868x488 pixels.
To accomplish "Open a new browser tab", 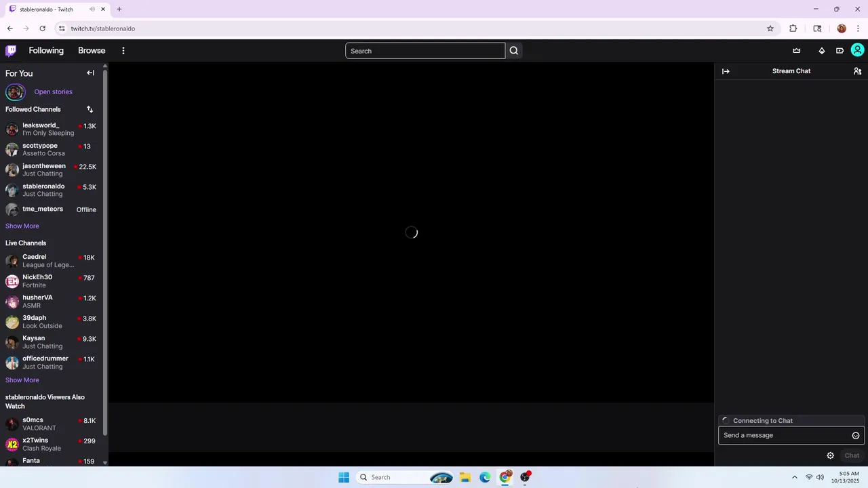I will click(x=119, y=9).
